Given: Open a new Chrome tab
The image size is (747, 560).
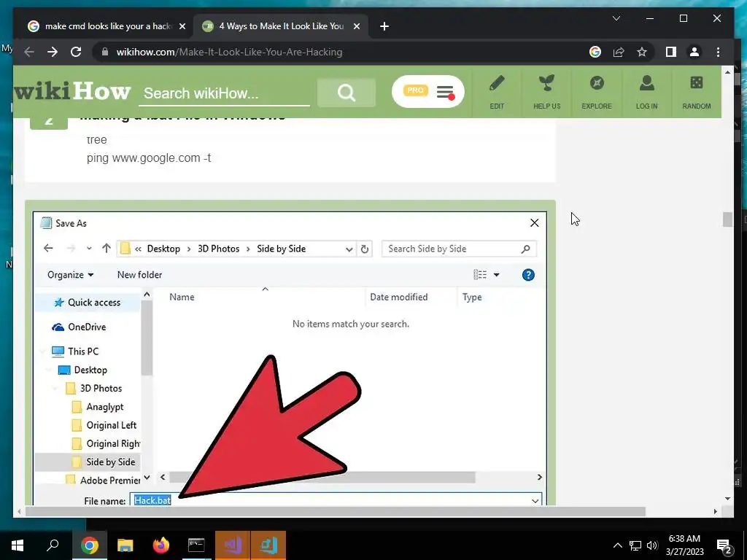Looking at the screenshot, I should 384,26.
